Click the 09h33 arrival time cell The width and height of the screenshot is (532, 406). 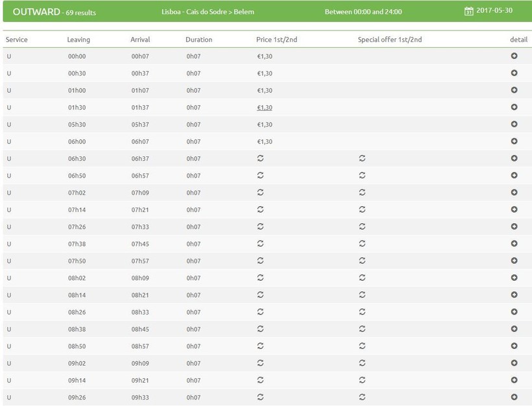tap(140, 398)
